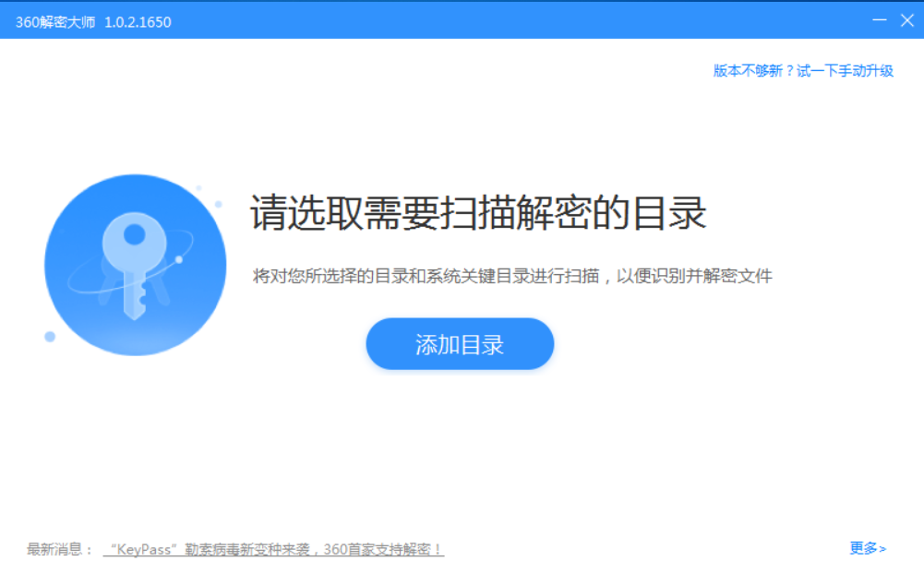Click the blue key logo icon
This screenshot has height=573, width=924.
pos(136,265)
